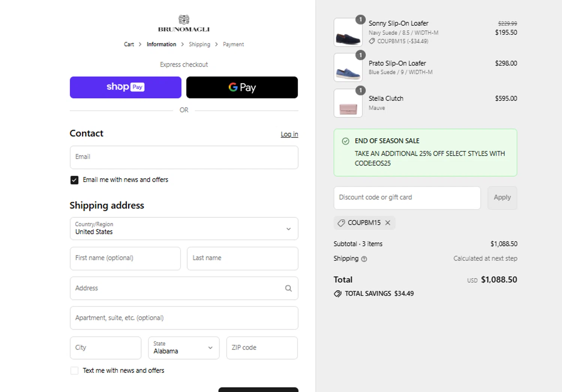Go back to Cart breadcrumb

coord(129,44)
